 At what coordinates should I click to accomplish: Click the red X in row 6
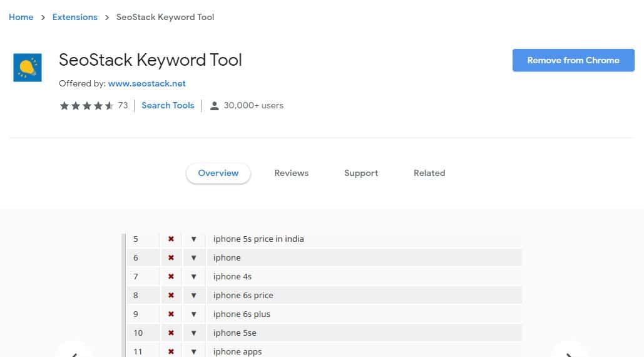[171, 257]
